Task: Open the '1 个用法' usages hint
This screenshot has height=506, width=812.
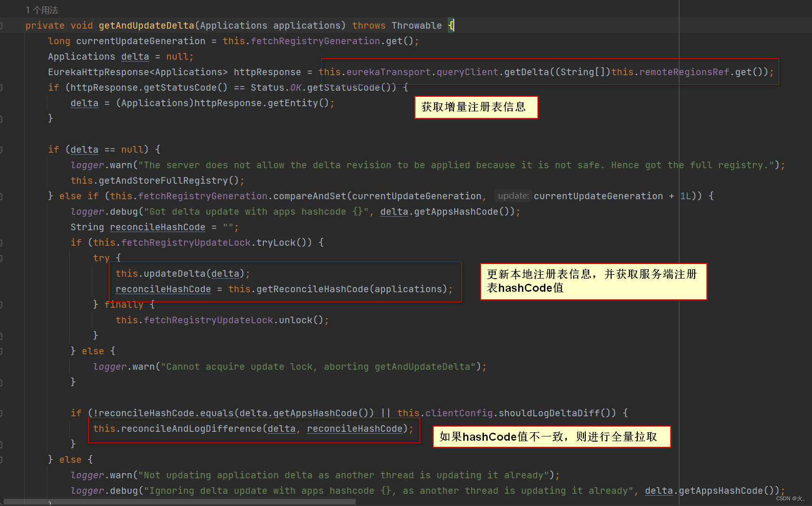Action: 42,10
